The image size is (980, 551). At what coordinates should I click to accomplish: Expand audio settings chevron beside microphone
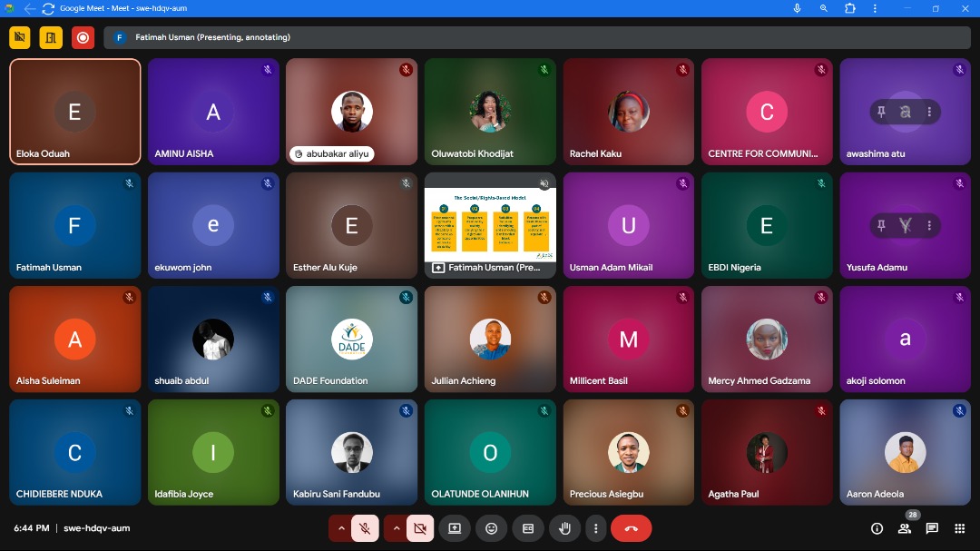(341, 528)
